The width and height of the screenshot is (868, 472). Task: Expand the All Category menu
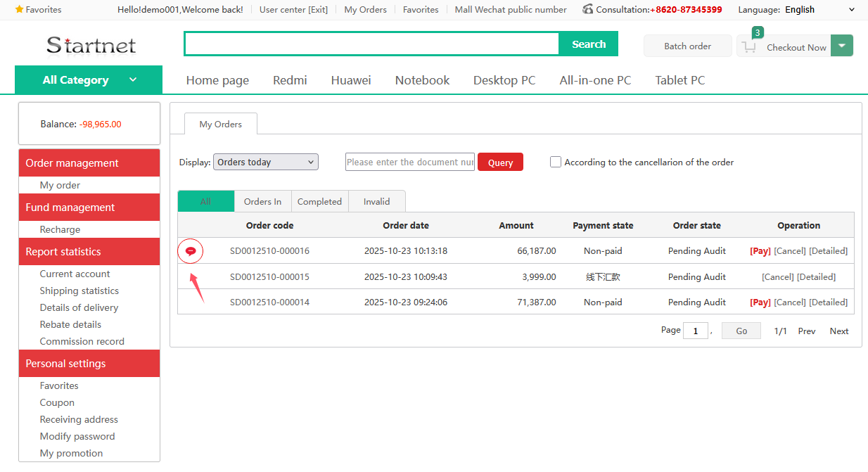(89, 79)
